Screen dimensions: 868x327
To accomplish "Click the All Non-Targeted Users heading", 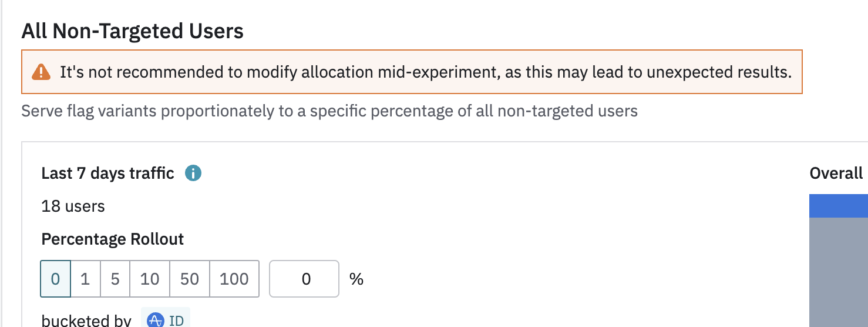I will pos(133,31).
